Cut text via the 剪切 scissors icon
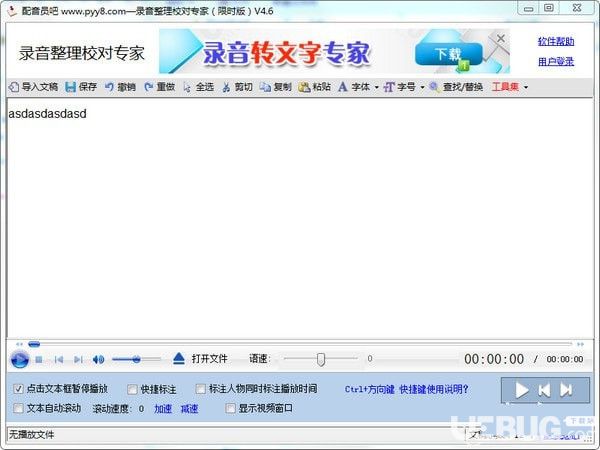This screenshot has height=450, width=600. 226,87
